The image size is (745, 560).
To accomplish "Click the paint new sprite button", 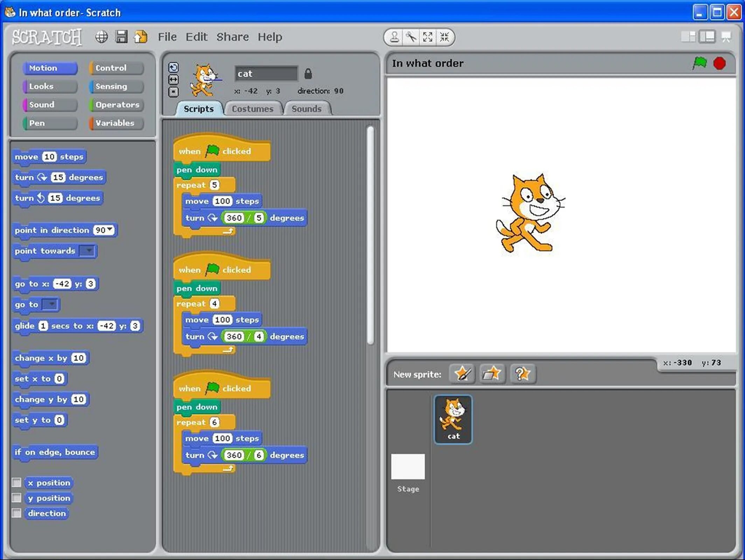I will click(463, 374).
